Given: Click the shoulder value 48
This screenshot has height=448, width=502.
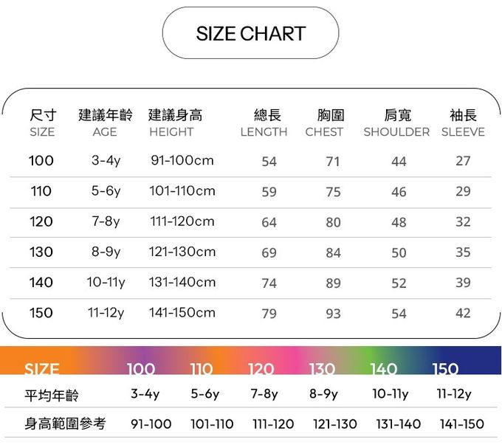Looking at the screenshot, I should click(x=399, y=222).
